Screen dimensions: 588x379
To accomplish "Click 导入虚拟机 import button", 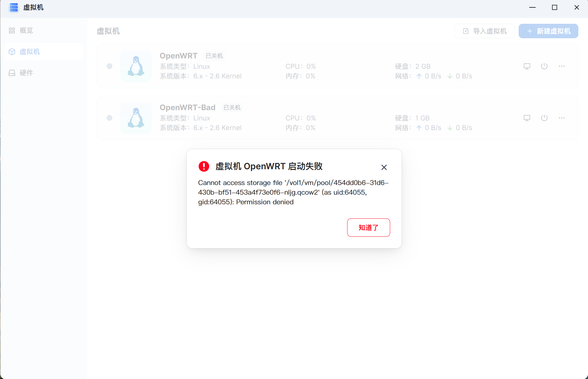I will pos(485,31).
